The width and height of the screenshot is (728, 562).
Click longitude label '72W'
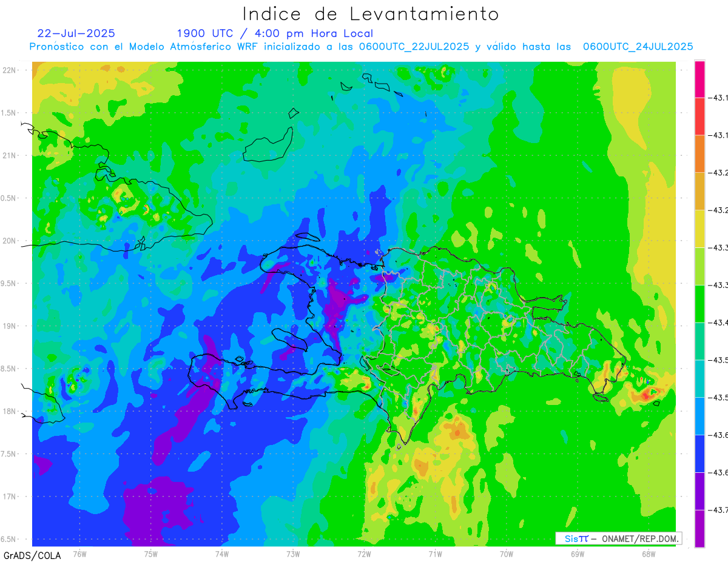click(x=364, y=554)
